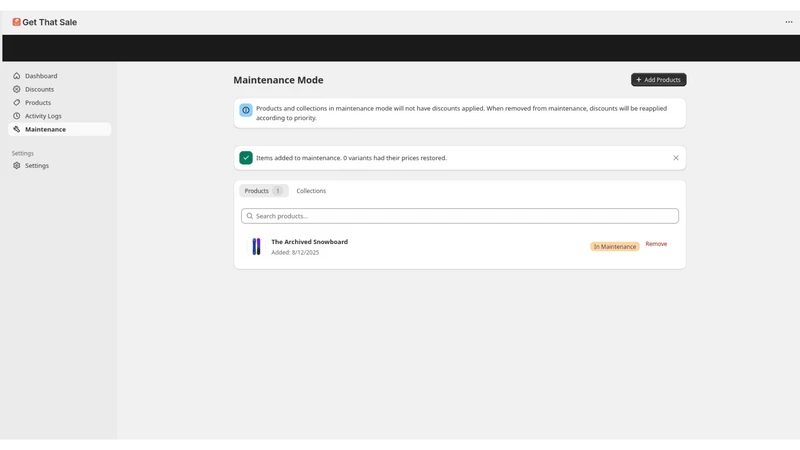The image size is (800, 450).
Task: Click the Maintenance Mode page heading
Action: coord(278,80)
